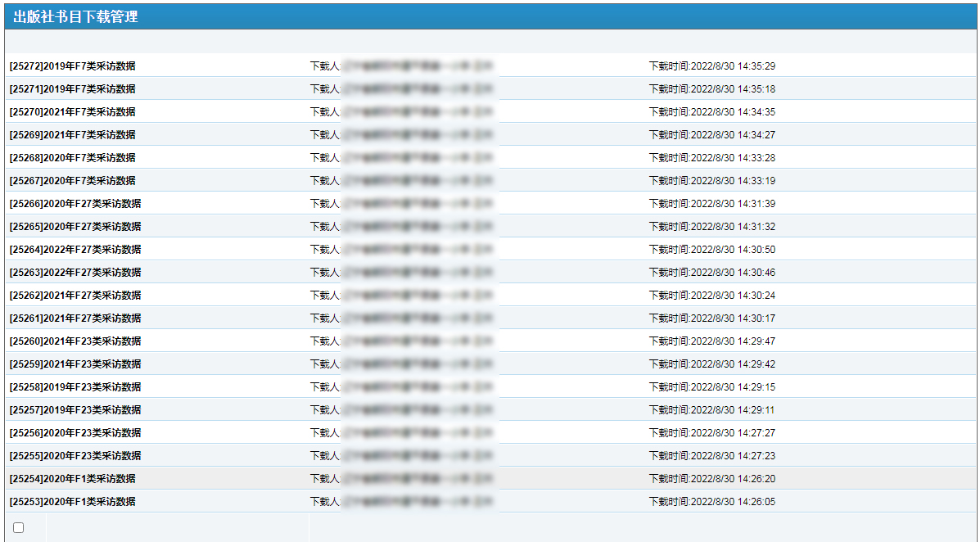Image resolution: width=980 pixels, height=542 pixels.
Task: Open record [25253] 2020年F1类采访数据
Action: [73, 502]
